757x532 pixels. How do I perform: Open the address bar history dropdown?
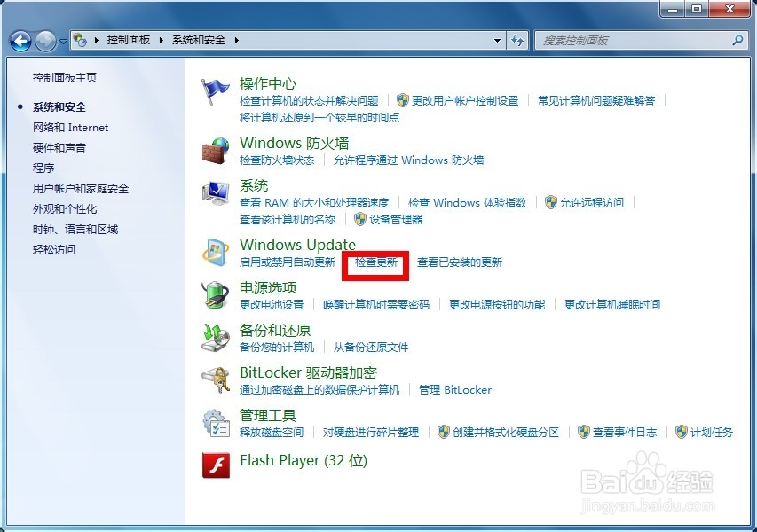pos(500,40)
